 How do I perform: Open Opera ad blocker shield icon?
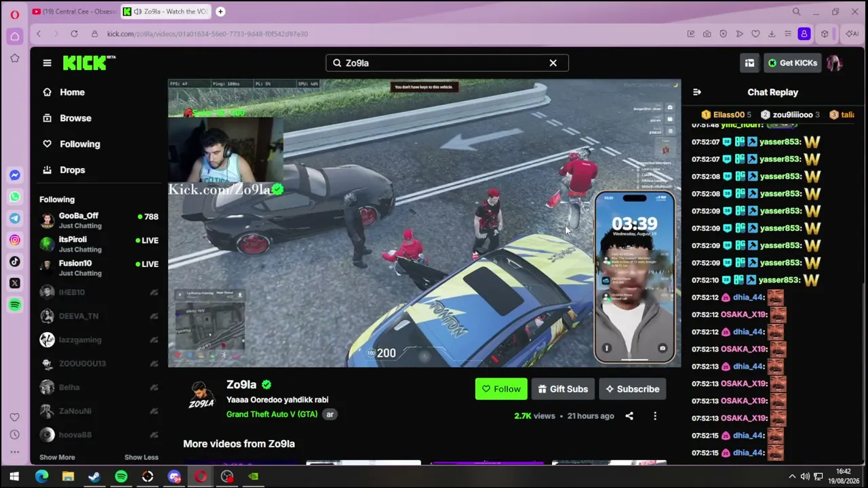coord(723,34)
